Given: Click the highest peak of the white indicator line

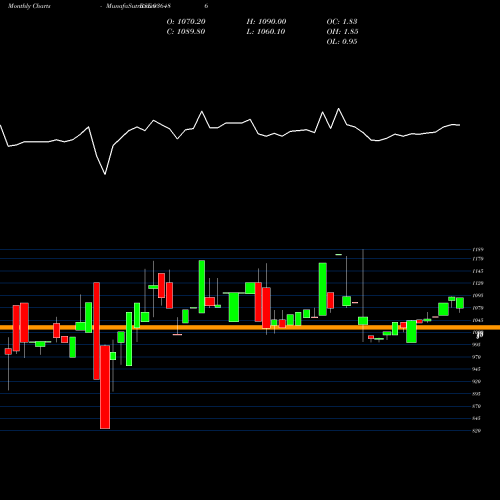Looking at the screenshot, I should coord(339,109).
